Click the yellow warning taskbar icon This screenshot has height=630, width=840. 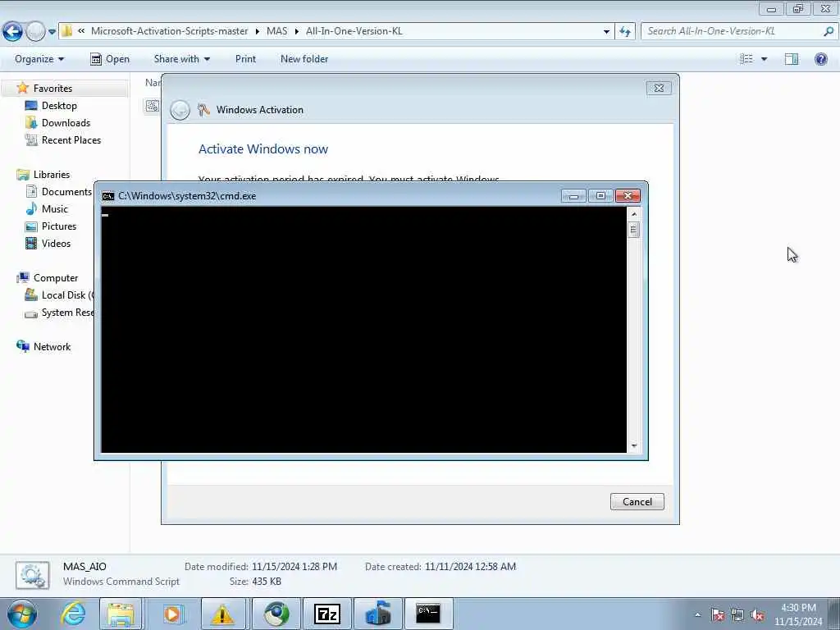click(222, 614)
